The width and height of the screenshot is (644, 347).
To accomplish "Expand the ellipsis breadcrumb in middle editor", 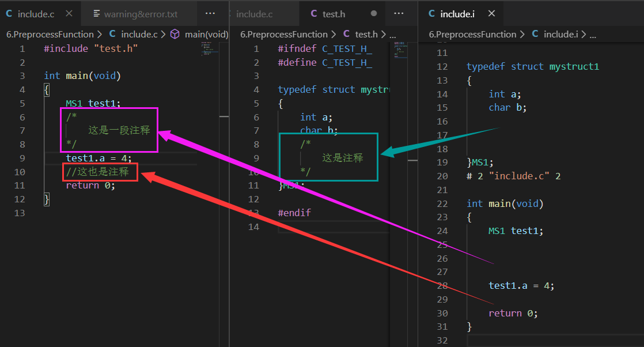I will click(x=393, y=35).
